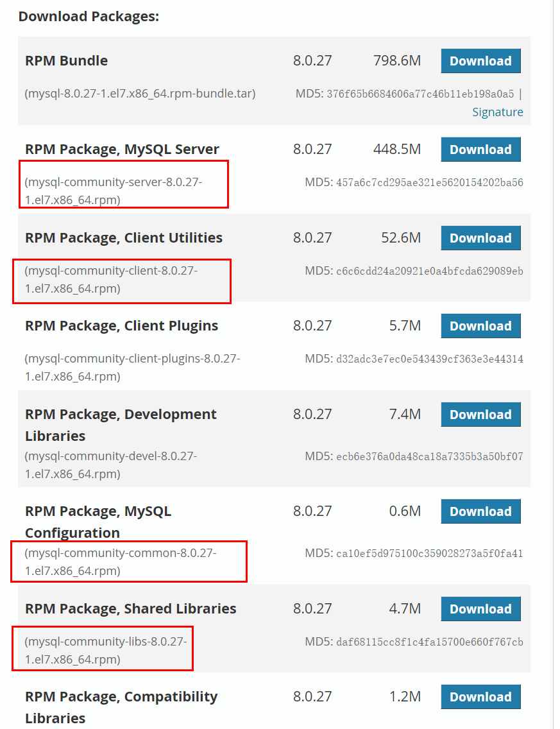Click the Client Utilities MD5 checksum starting c6c6cdd2

click(x=429, y=271)
